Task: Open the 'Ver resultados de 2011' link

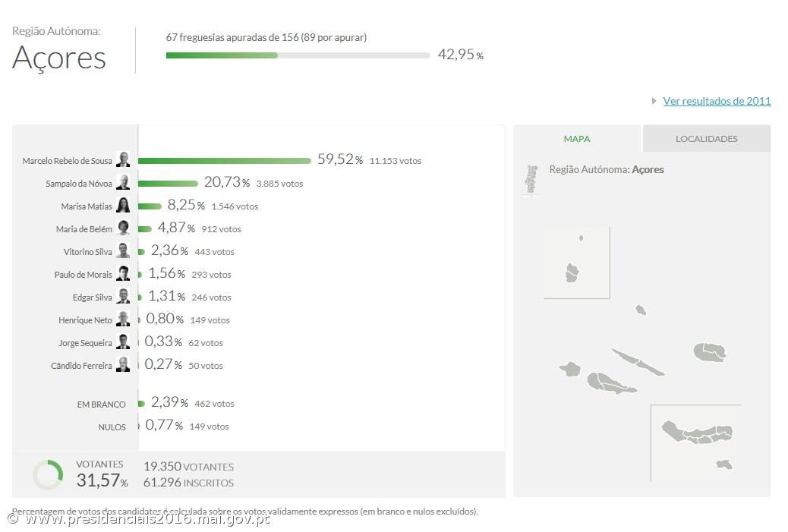Action: click(x=717, y=101)
